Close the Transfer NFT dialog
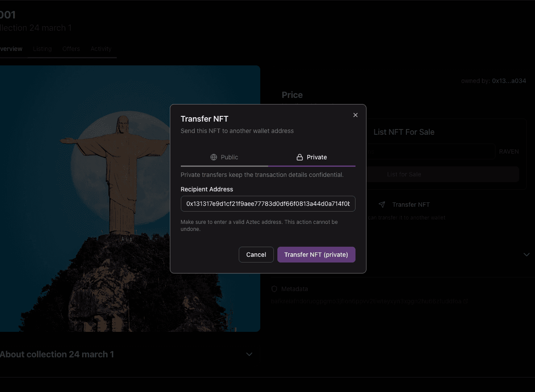 click(x=355, y=115)
